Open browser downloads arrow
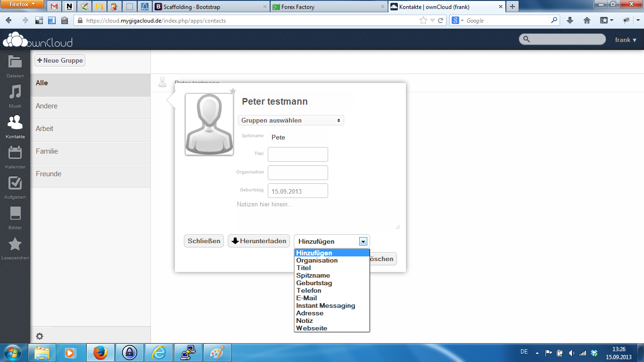This screenshot has width=644, height=362. pyautogui.click(x=570, y=20)
